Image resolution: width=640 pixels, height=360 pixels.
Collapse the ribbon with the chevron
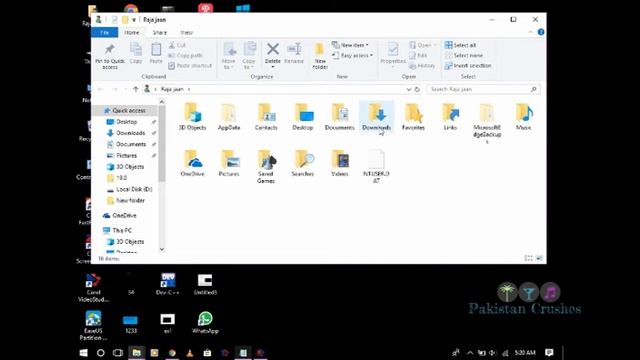[531, 32]
